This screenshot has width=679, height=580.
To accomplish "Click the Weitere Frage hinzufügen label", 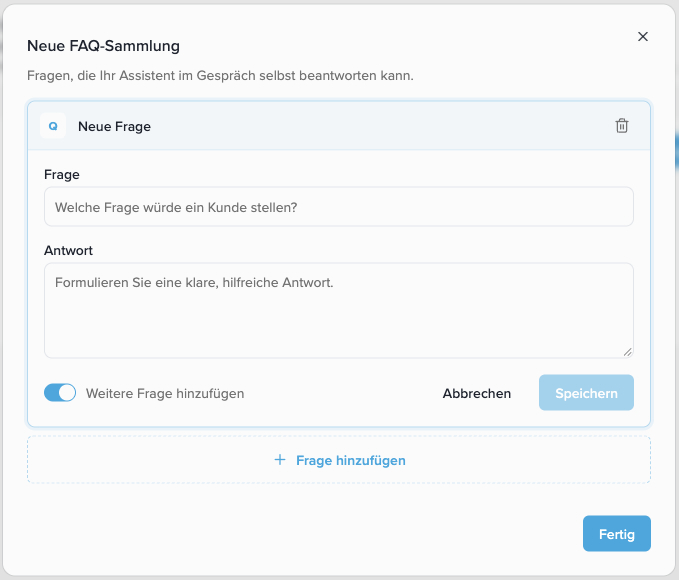I will pyautogui.click(x=165, y=393).
